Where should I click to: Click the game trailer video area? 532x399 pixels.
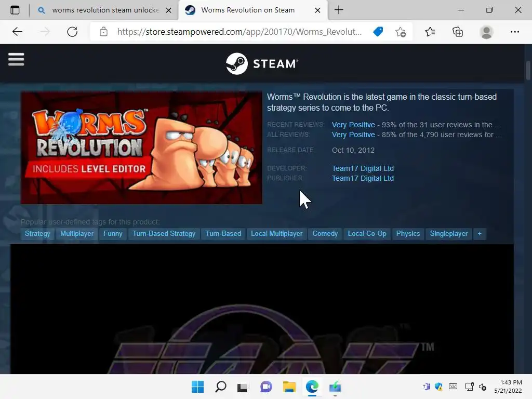pos(262,309)
